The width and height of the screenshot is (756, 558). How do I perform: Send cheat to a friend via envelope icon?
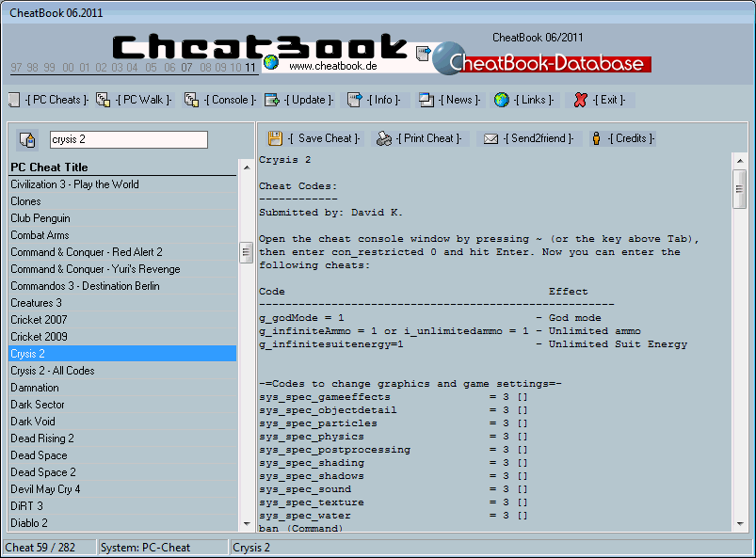(491, 137)
